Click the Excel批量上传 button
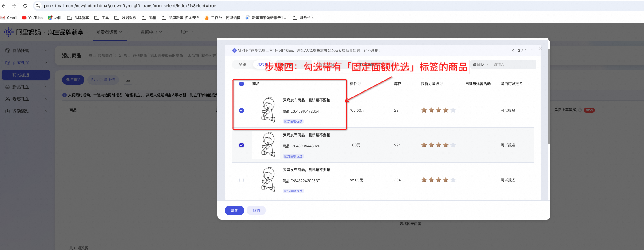 pyautogui.click(x=103, y=80)
